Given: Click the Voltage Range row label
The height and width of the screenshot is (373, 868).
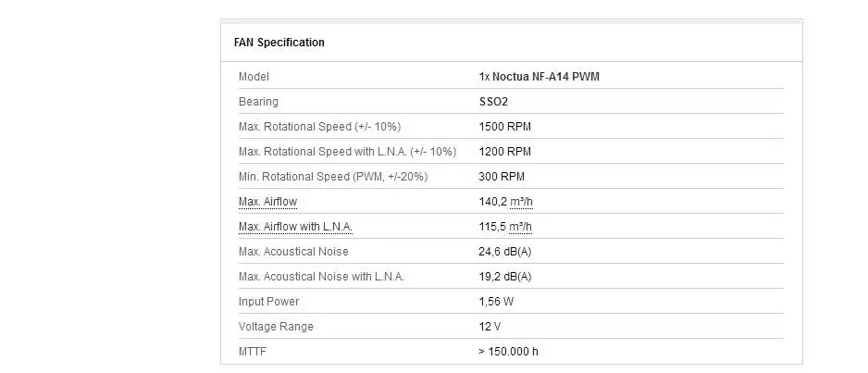Looking at the screenshot, I should pos(276,327).
